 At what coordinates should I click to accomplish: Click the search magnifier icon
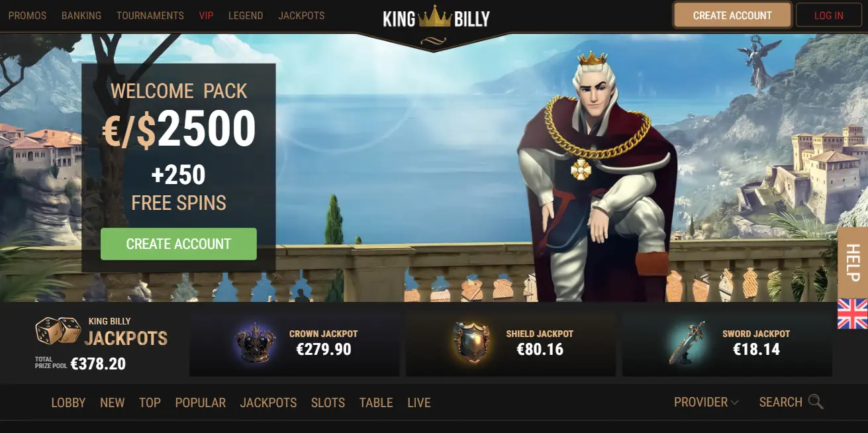[816, 402]
